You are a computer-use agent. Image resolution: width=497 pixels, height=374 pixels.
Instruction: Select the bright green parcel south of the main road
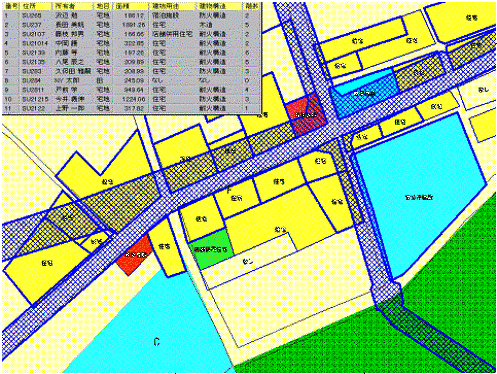(x=211, y=249)
